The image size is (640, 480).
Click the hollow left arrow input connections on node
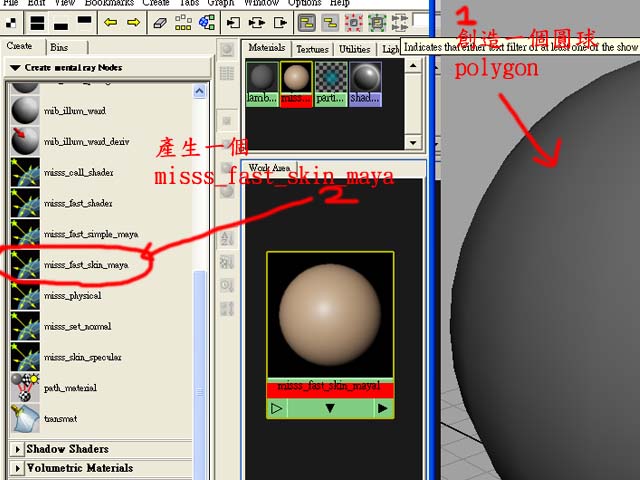point(277,408)
